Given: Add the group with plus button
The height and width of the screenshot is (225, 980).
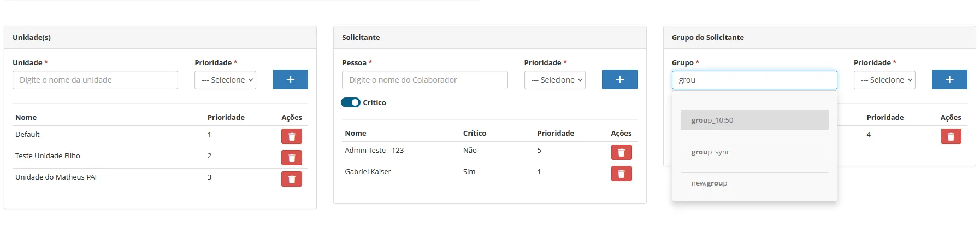Looking at the screenshot, I should click(949, 79).
